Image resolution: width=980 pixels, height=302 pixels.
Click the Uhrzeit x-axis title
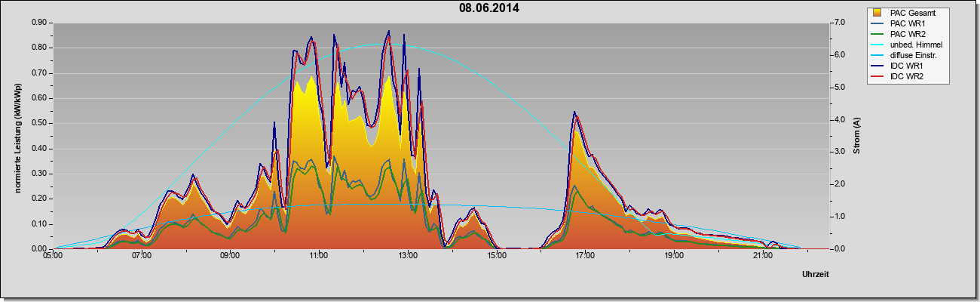click(x=816, y=276)
